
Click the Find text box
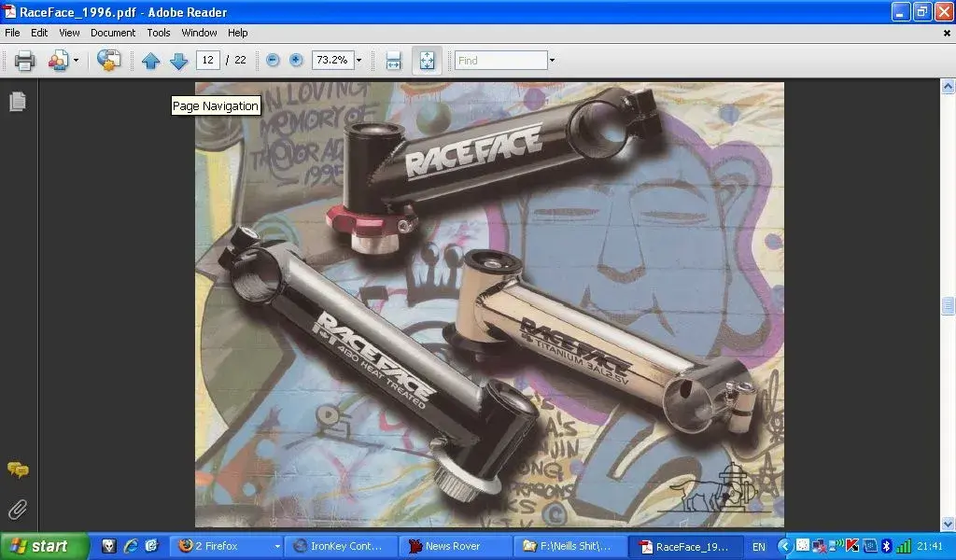pyautogui.click(x=501, y=61)
